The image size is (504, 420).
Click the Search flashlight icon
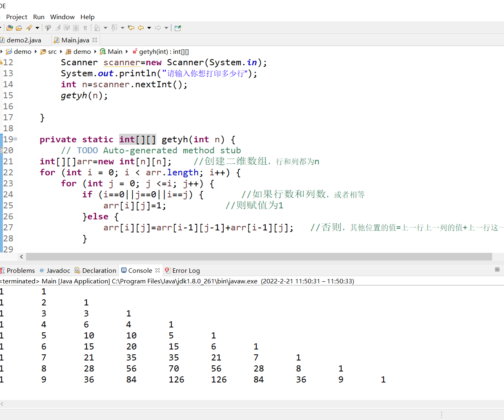click(x=29, y=28)
